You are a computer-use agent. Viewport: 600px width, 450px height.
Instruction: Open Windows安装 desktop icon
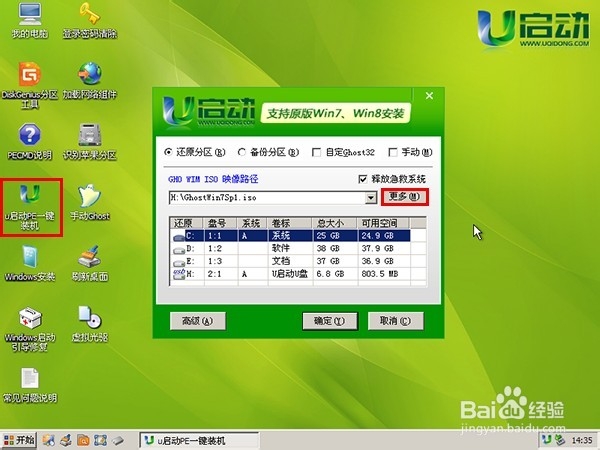pyautogui.click(x=30, y=263)
